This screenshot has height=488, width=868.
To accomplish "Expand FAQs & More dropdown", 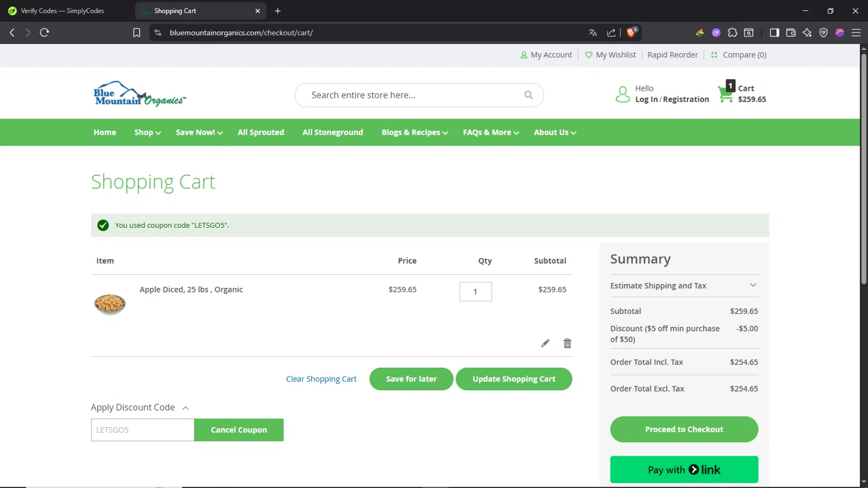I will click(x=491, y=132).
